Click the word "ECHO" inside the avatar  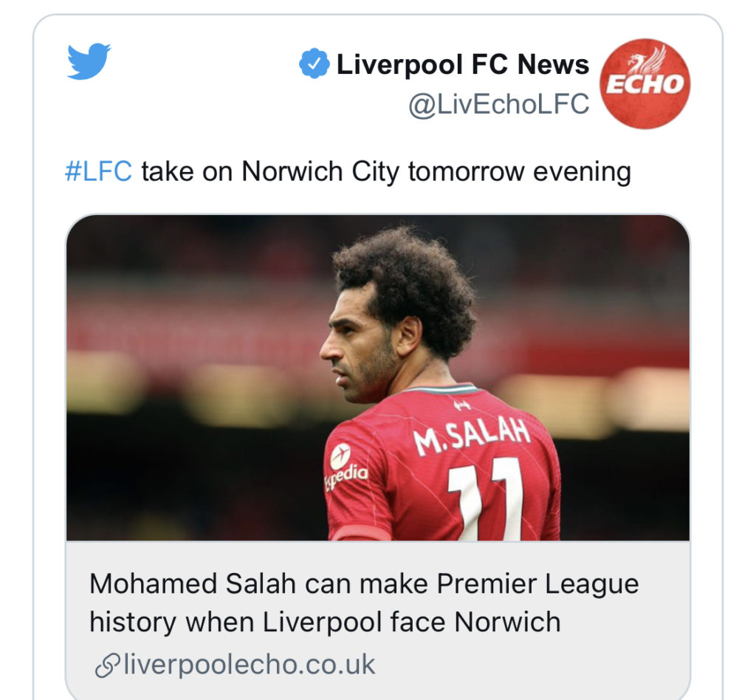click(x=645, y=84)
